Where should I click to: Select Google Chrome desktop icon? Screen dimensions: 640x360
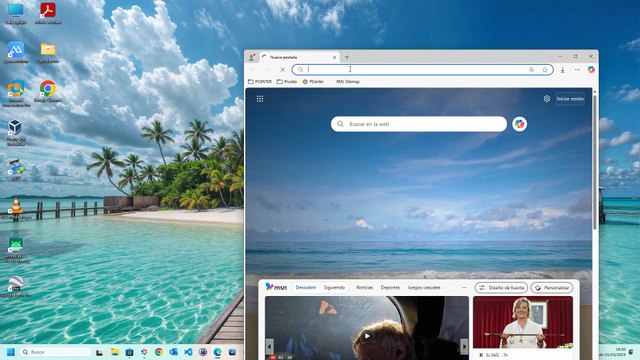[48, 91]
